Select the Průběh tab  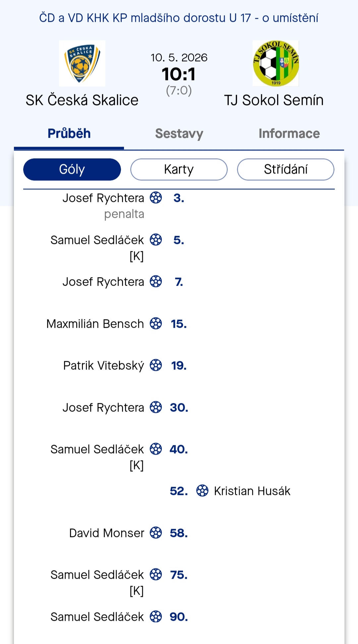click(69, 133)
